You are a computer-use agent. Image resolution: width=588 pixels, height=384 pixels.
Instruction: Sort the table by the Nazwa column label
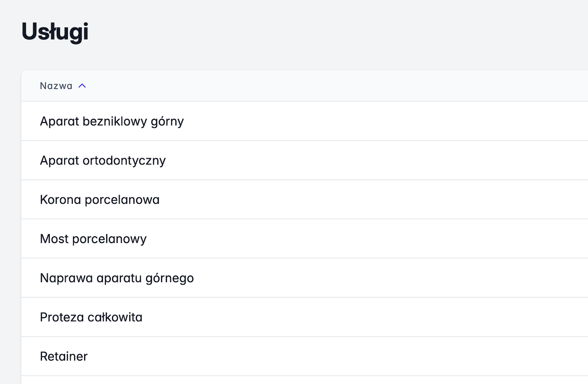click(56, 86)
